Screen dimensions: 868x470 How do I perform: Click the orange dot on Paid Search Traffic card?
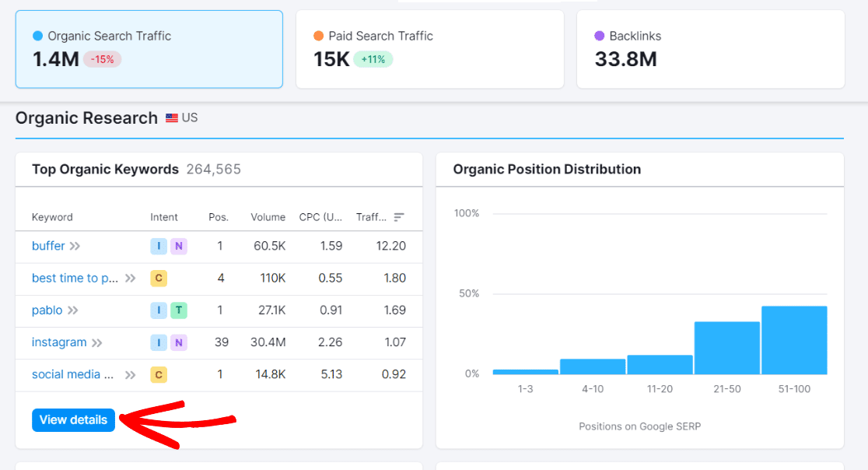pos(318,36)
